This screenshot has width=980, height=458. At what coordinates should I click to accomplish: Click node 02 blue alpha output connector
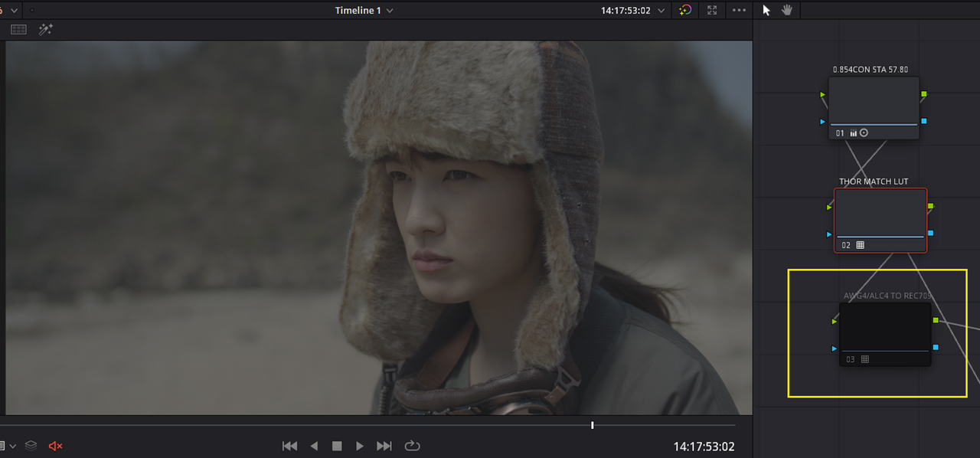click(x=930, y=233)
